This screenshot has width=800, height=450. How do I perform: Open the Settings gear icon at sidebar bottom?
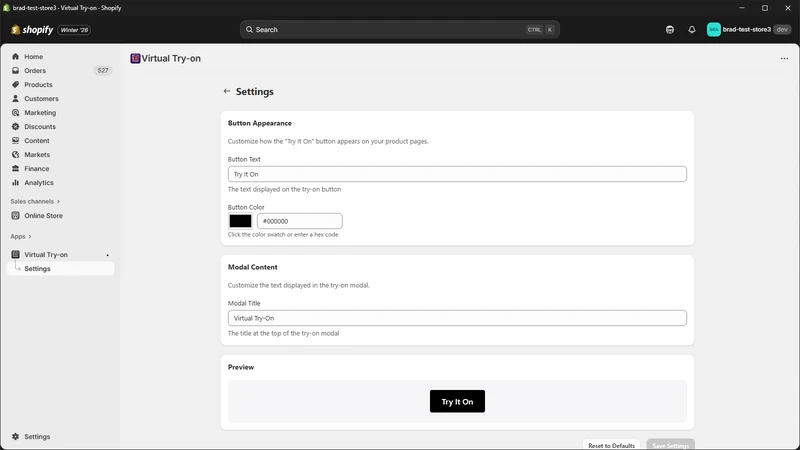point(15,437)
